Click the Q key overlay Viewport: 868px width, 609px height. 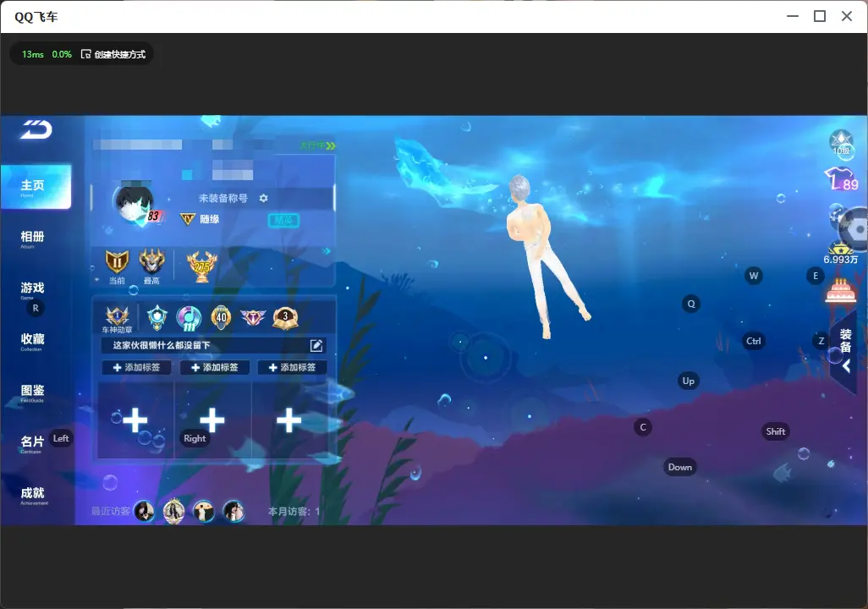coord(691,304)
